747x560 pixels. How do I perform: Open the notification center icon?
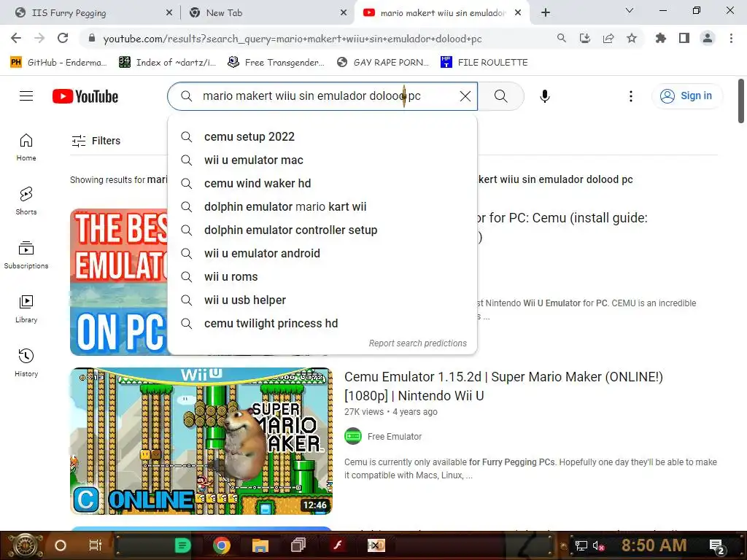click(x=717, y=546)
